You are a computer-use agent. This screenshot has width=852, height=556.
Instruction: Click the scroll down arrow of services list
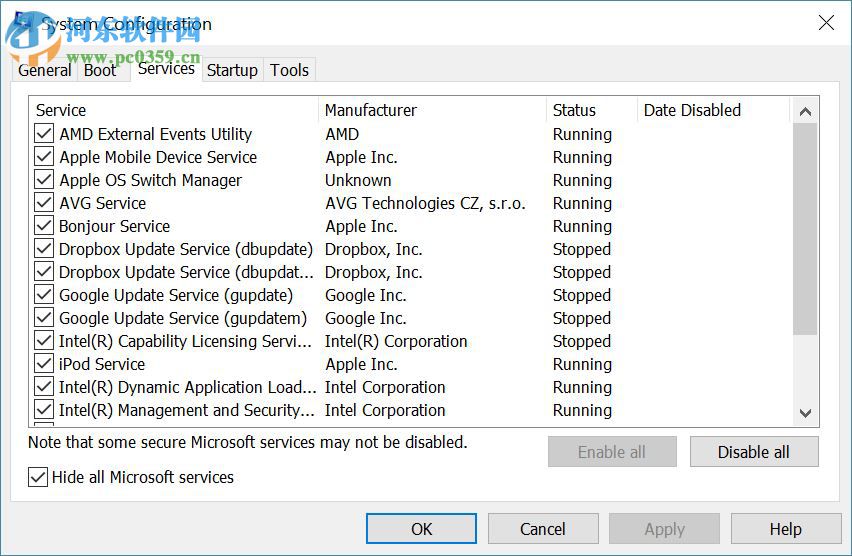pyautogui.click(x=805, y=413)
